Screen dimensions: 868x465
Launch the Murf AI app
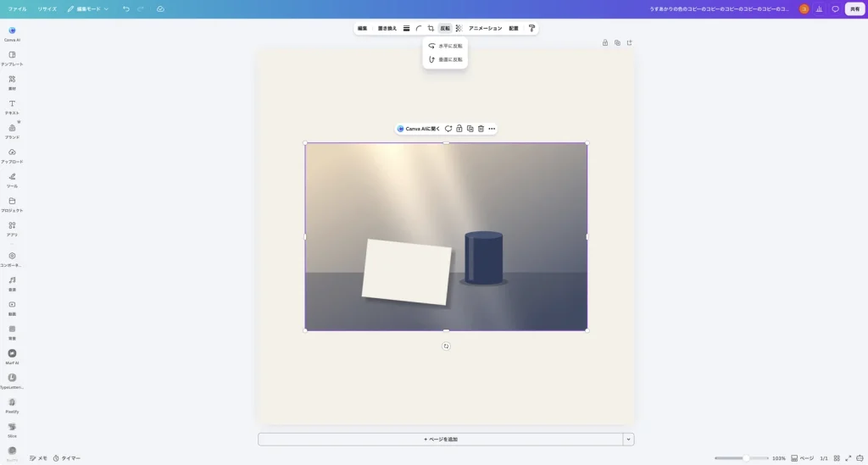click(12, 356)
